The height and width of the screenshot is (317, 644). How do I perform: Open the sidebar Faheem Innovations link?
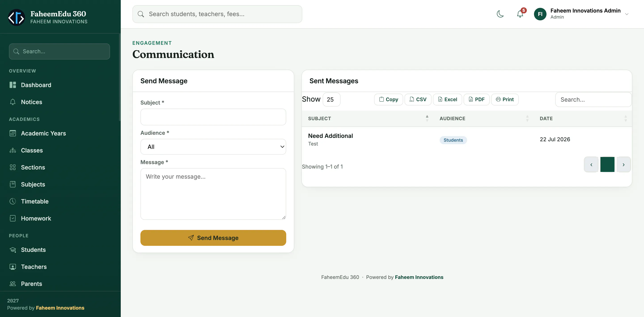(x=60, y=308)
